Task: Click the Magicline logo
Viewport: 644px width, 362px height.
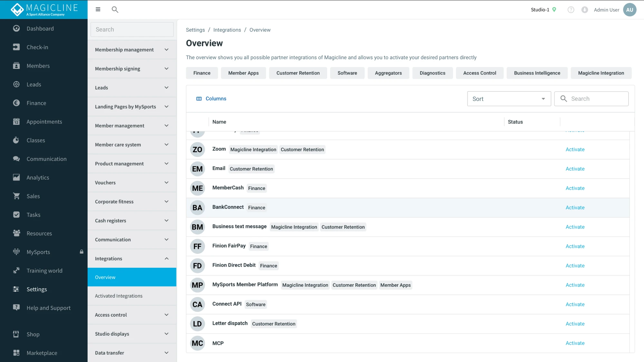Action: pos(44,9)
